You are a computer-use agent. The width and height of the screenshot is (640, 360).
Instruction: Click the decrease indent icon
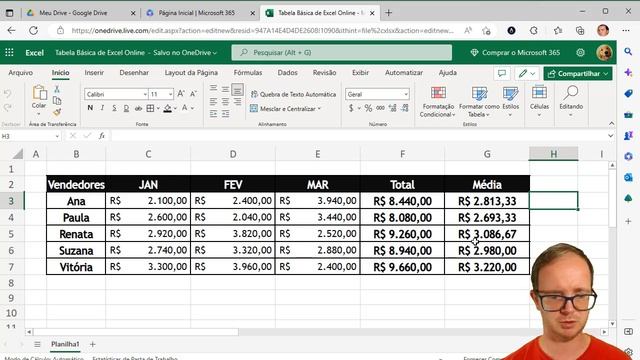(213, 114)
